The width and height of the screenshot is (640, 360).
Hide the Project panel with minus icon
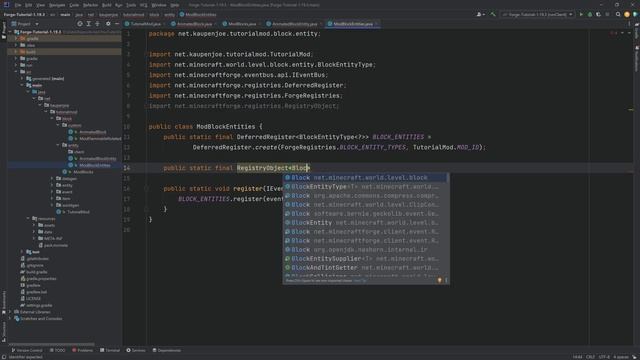pos(117,24)
